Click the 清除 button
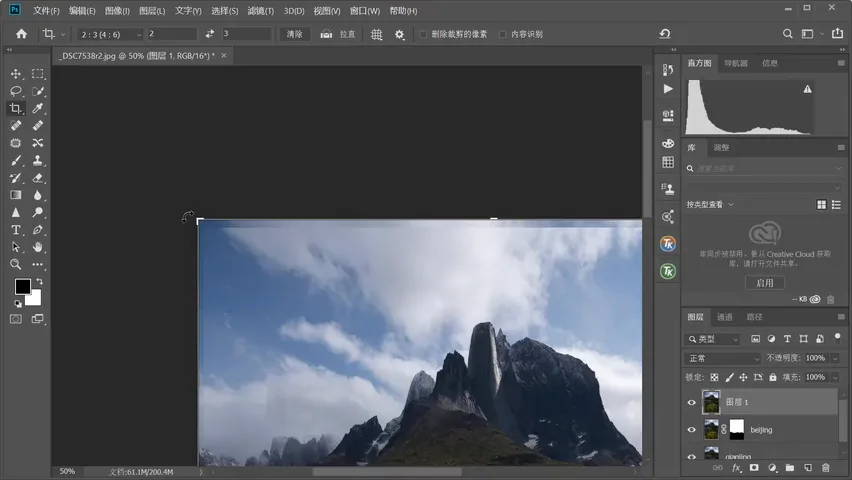The height and width of the screenshot is (480, 852). (x=295, y=34)
